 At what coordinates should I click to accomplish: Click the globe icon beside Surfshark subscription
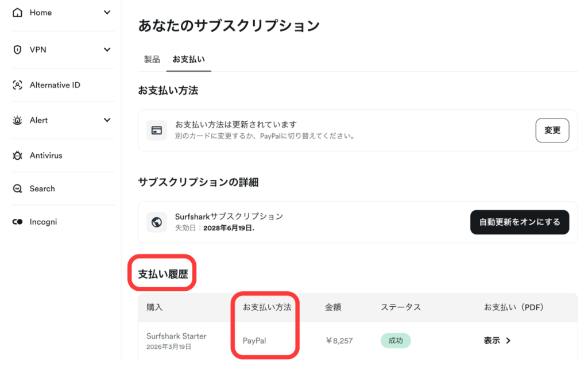point(156,222)
